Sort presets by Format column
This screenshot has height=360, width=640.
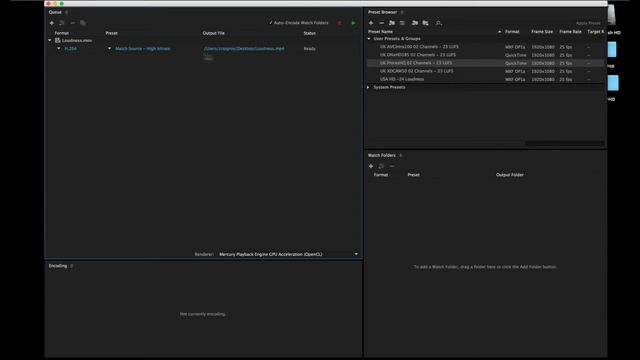(512, 32)
